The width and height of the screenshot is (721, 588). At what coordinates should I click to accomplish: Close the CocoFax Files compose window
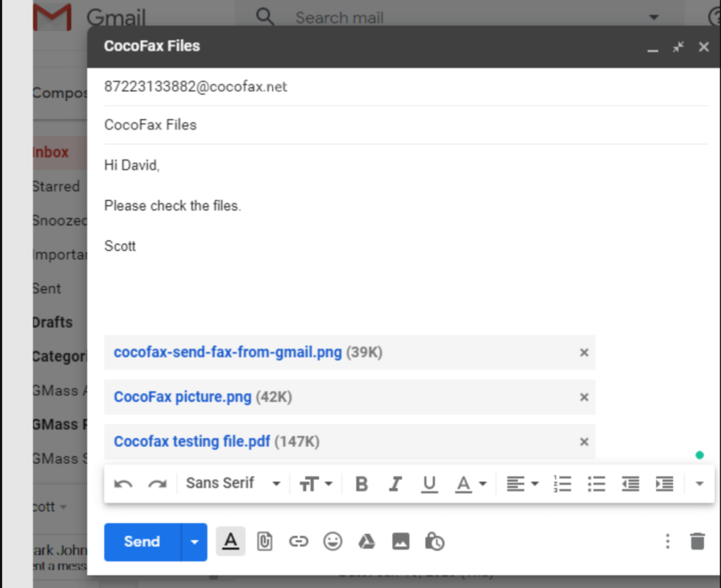click(703, 47)
